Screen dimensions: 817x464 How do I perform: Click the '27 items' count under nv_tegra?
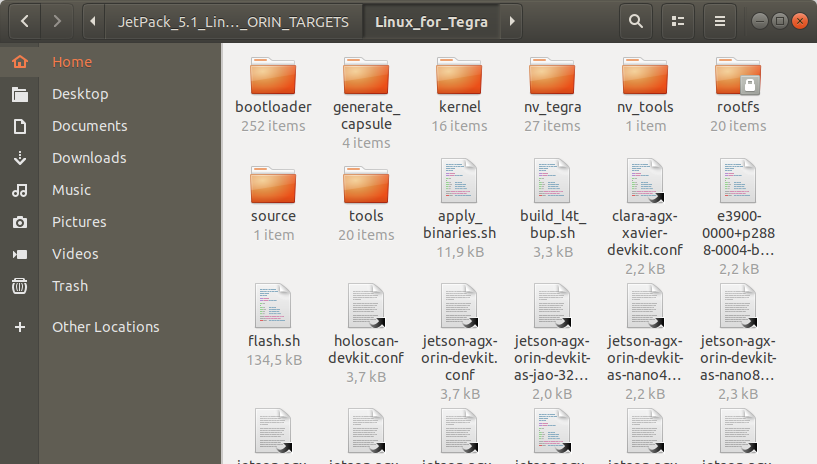tap(552, 126)
